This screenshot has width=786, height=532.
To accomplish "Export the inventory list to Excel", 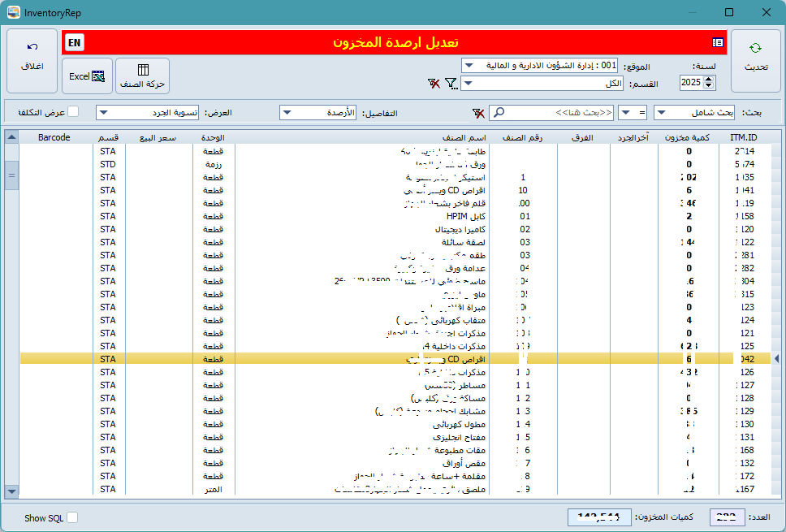I will point(88,76).
